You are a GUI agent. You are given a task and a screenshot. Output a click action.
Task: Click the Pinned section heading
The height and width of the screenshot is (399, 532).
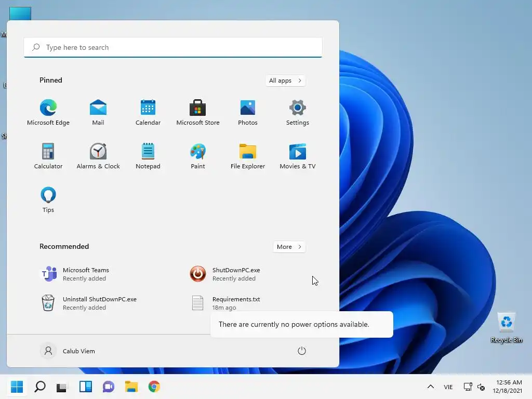tap(51, 80)
